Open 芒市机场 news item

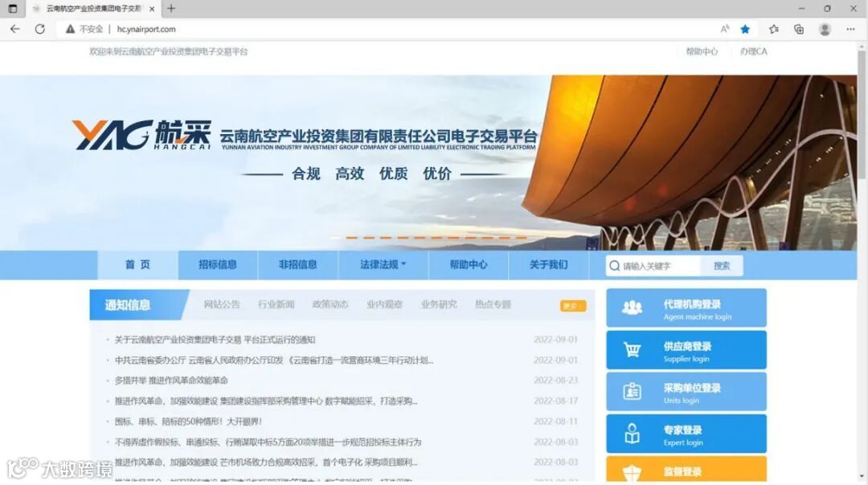tap(266, 463)
